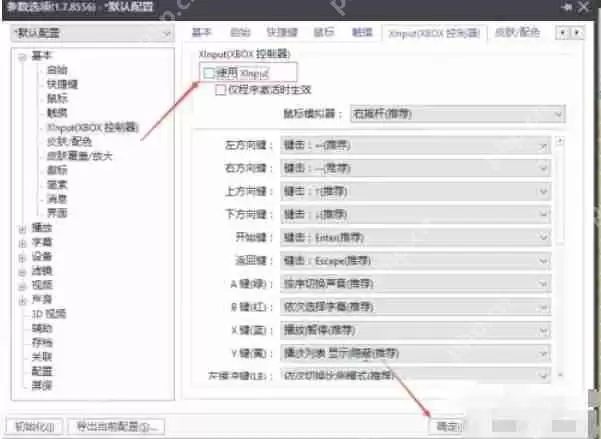The width and height of the screenshot is (601, 439).
Task: Expand the 字幕 tree node
Action: click(22, 243)
